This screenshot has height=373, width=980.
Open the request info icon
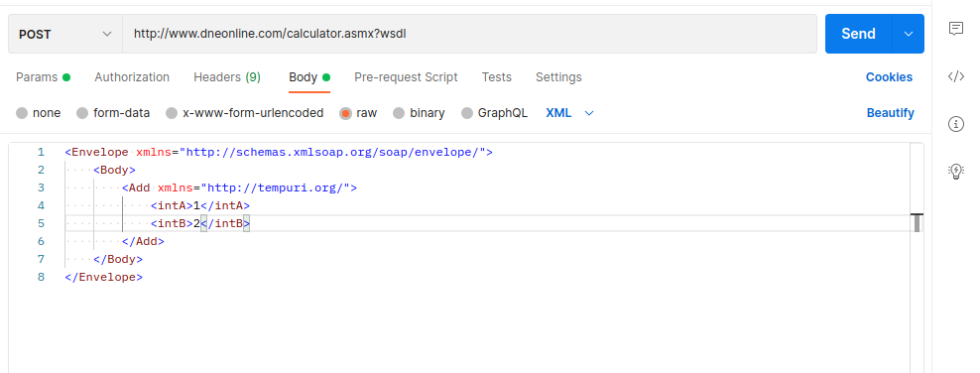955,124
